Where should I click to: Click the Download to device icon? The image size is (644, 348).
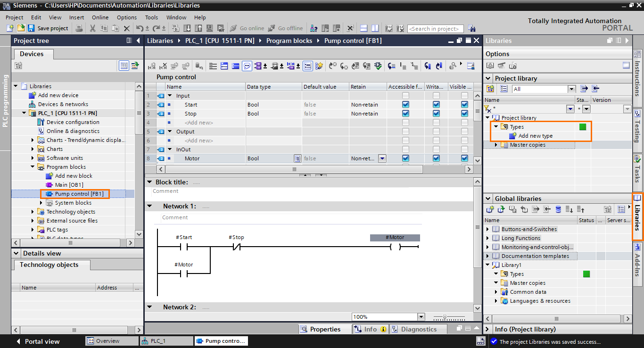click(x=187, y=29)
